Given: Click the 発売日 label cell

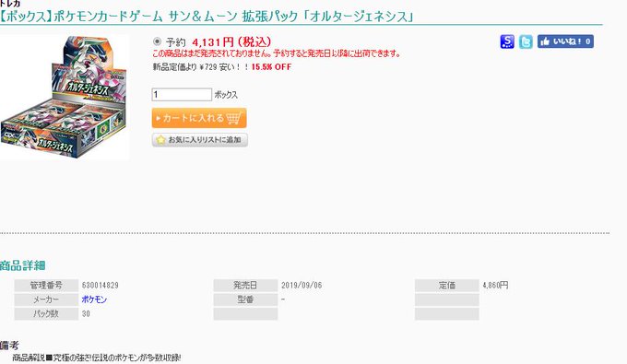Looking at the screenshot, I should [245, 286].
